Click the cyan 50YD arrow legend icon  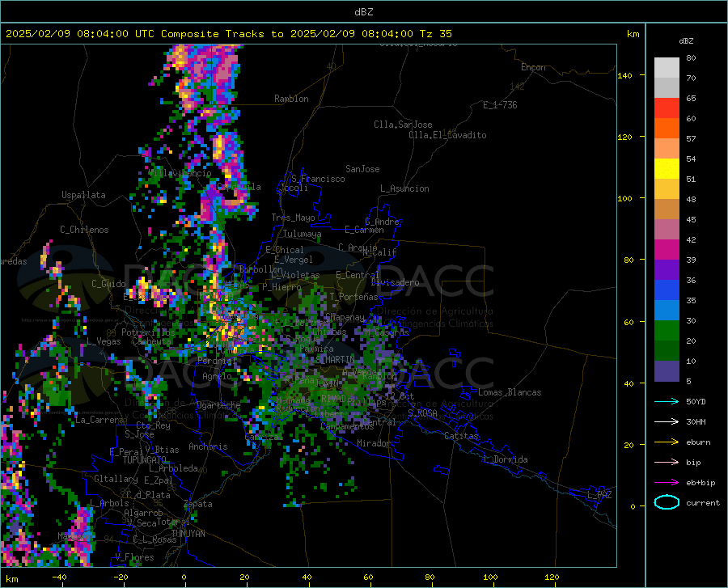pos(667,401)
